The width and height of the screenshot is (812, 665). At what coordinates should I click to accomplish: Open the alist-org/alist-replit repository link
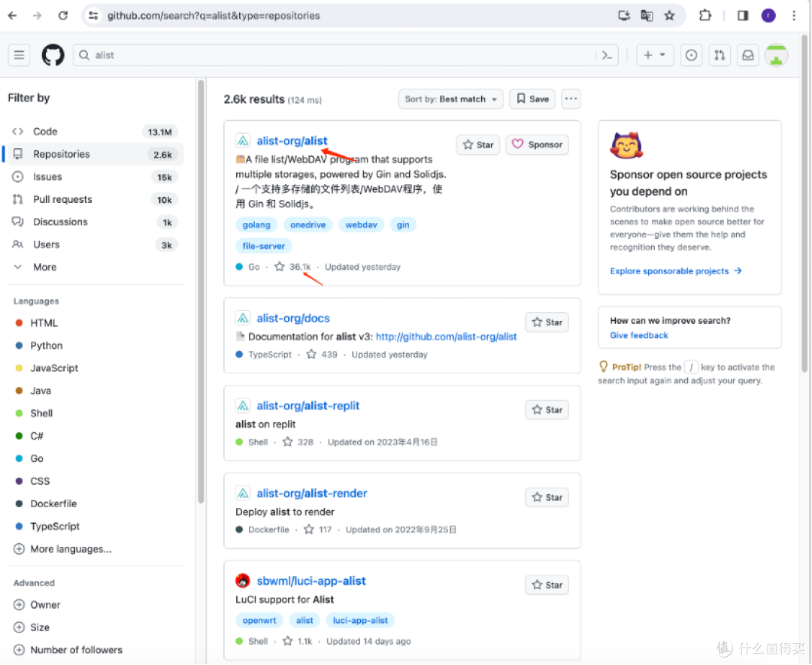pos(308,405)
